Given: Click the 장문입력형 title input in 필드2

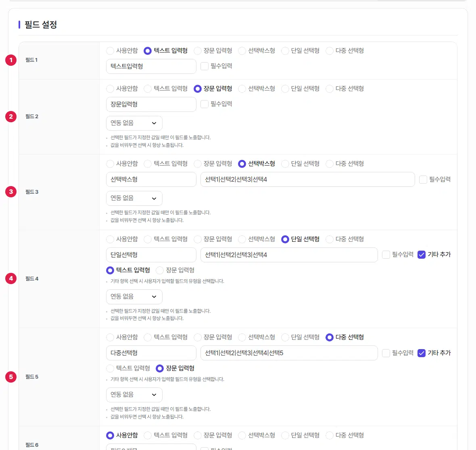Looking at the screenshot, I should 151,104.
